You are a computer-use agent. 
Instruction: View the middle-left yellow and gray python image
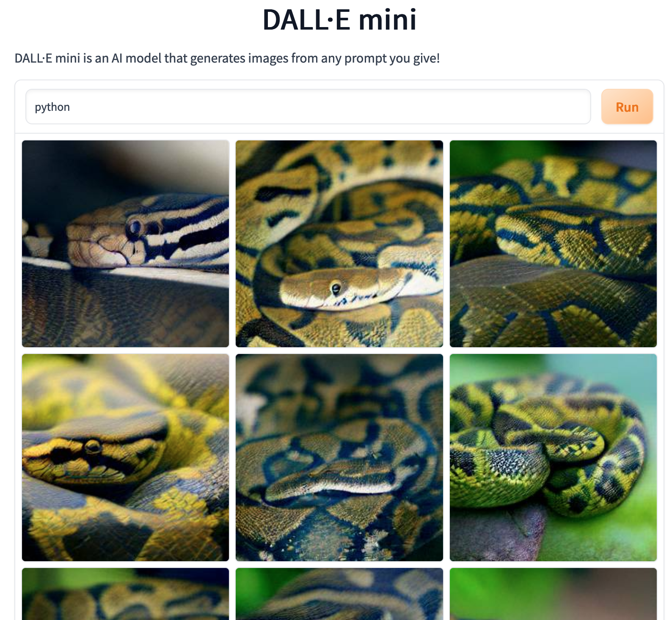125,458
